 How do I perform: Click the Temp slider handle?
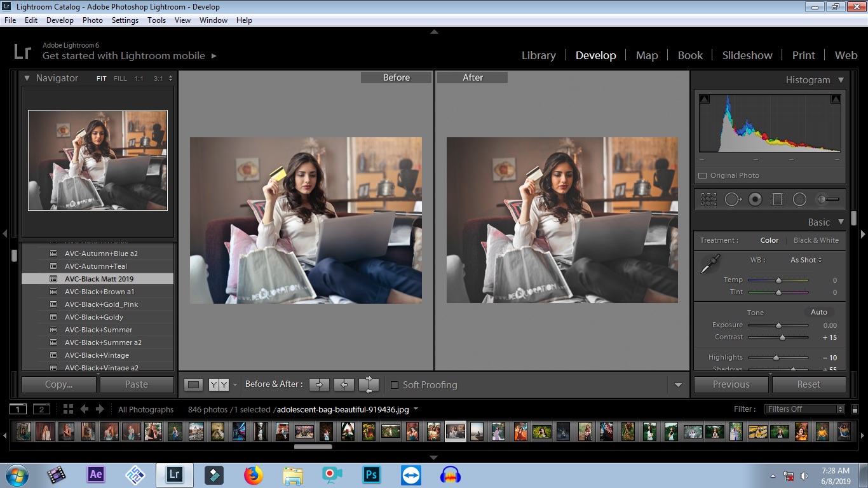coord(778,280)
